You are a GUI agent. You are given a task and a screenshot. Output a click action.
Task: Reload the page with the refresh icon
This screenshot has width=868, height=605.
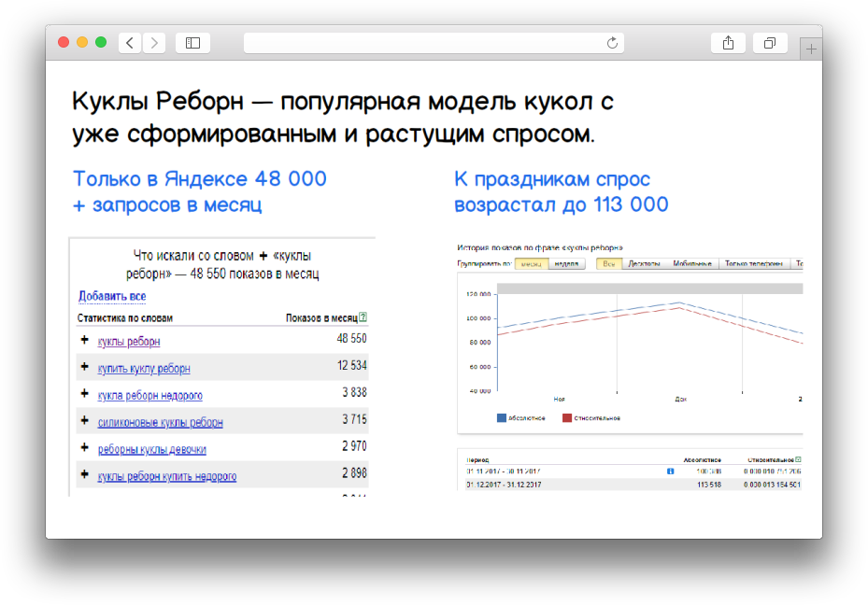612,43
